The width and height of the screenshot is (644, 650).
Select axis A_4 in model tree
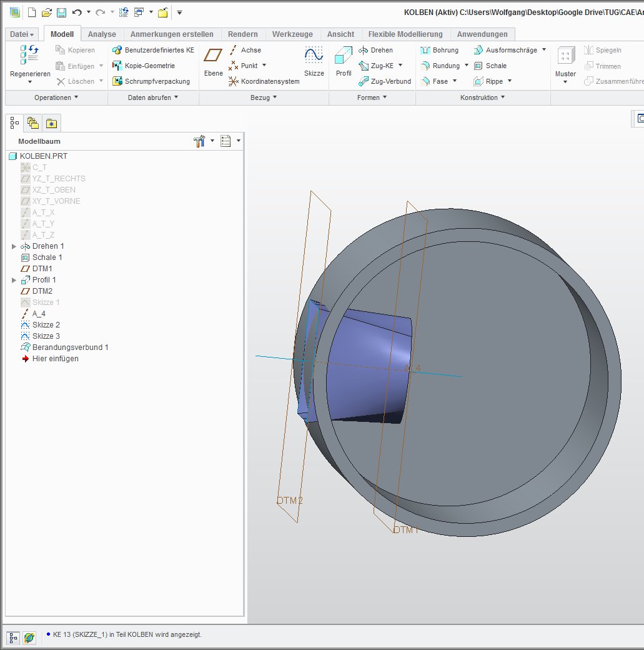(x=33, y=314)
